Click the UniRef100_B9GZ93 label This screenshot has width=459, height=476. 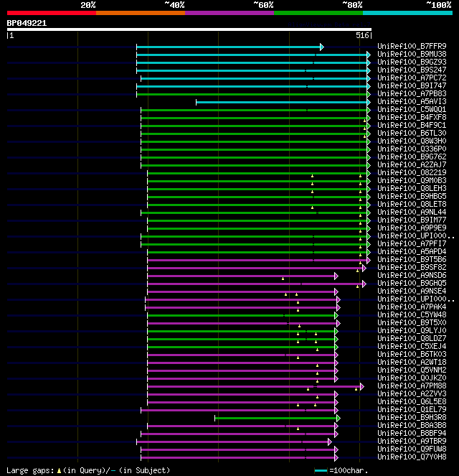(412, 62)
